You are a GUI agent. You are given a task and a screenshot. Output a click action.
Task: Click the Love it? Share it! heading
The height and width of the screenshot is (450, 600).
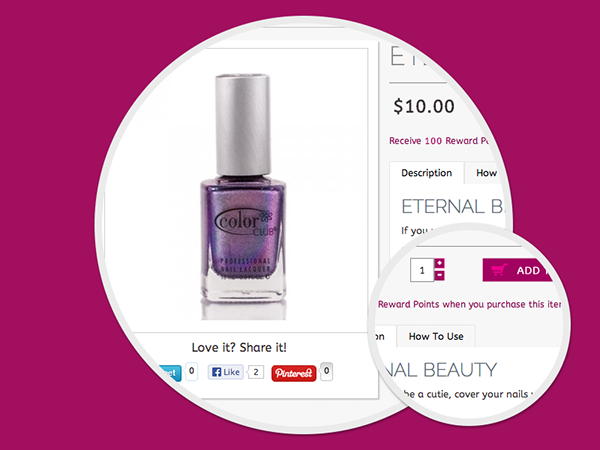click(x=239, y=347)
